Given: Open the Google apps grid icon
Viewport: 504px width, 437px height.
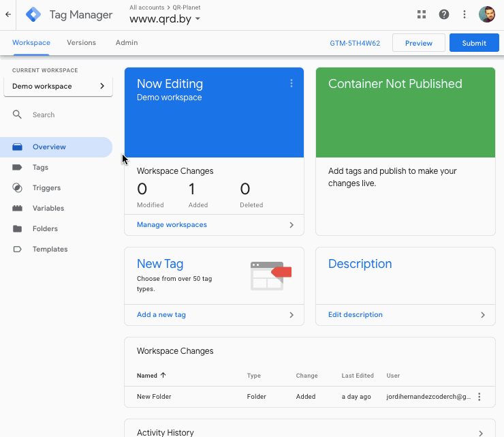Looking at the screenshot, I should pos(422,14).
